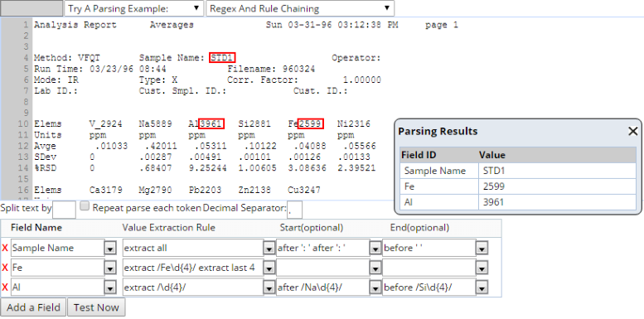Edit the 'before /Si\d{4}/' End field
The width and height of the screenshot is (644, 319).
point(429,288)
